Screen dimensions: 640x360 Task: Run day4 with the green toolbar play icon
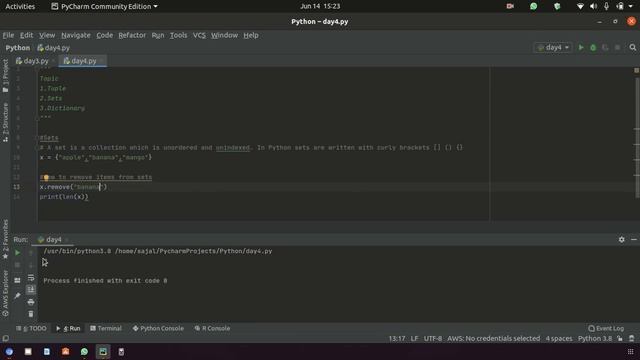click(x=581, y=48)
